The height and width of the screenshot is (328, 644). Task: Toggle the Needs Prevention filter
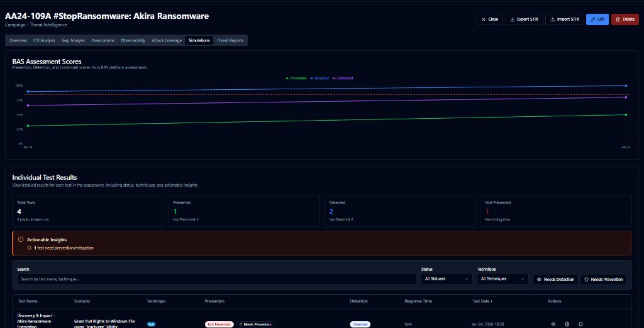point(603,279)
